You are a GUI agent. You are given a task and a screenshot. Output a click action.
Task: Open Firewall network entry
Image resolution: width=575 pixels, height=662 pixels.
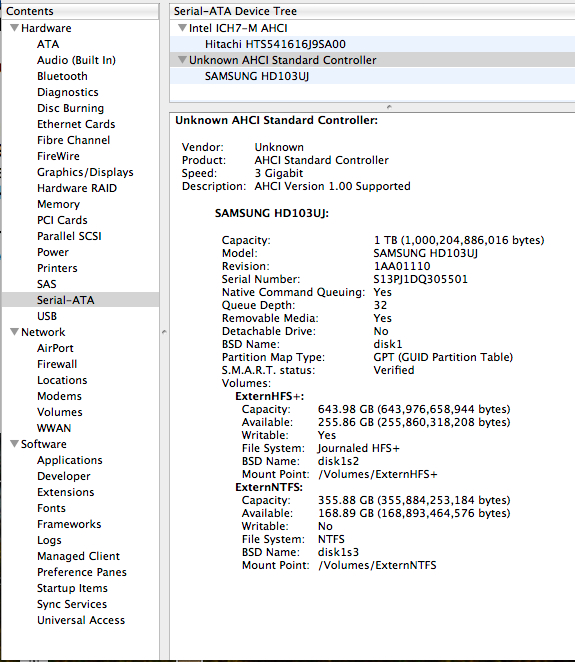click(57, 364)
